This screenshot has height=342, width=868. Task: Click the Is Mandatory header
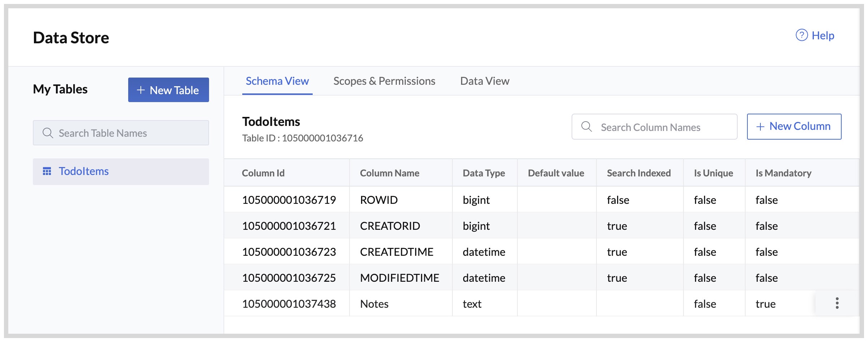point(784,173)
